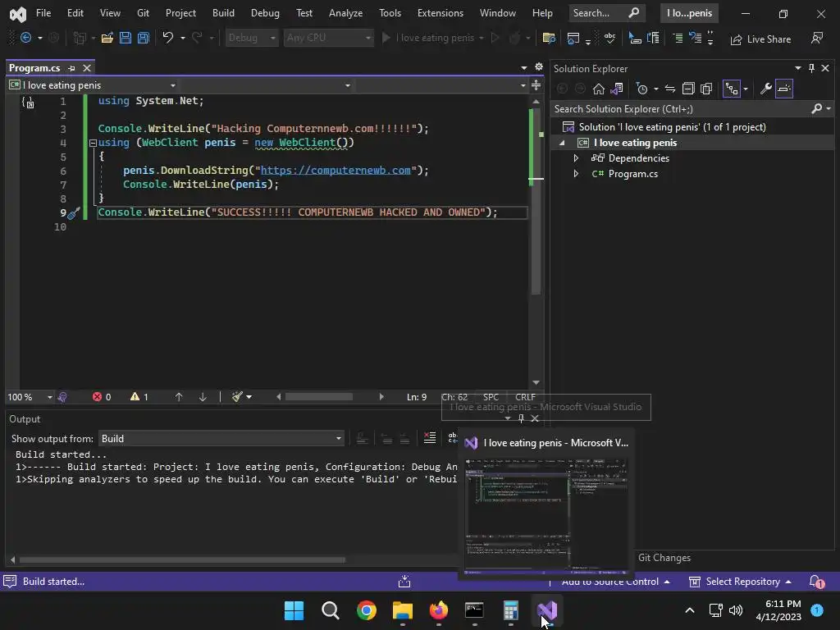The height and width of the screenshot is (630, 840).
Task: Toggle auto-hide pin on Solution Explorer panel
Action: tap(811, 68)
